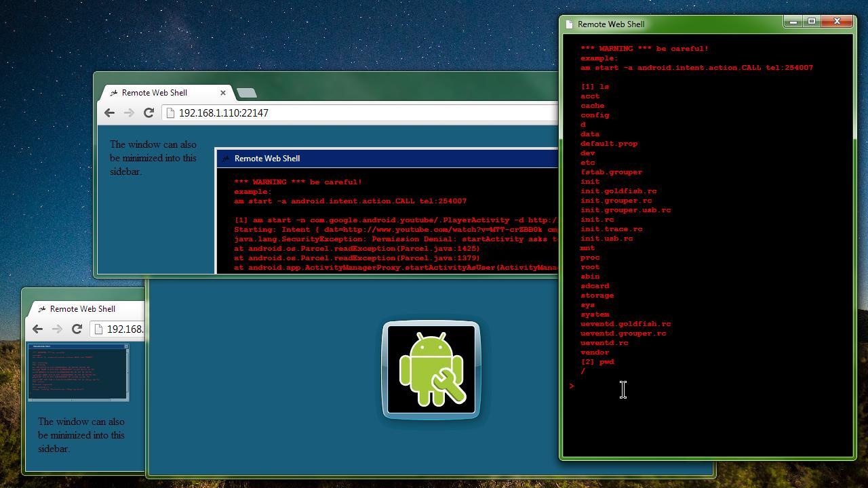Select the Remote Web Shell tab in upper browser
Screen dimensions: 868x488
tap(166, 93)
